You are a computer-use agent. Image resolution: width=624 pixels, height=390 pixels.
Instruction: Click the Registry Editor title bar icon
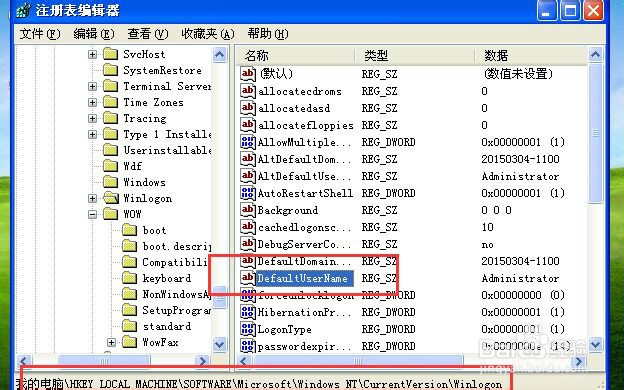23,10
